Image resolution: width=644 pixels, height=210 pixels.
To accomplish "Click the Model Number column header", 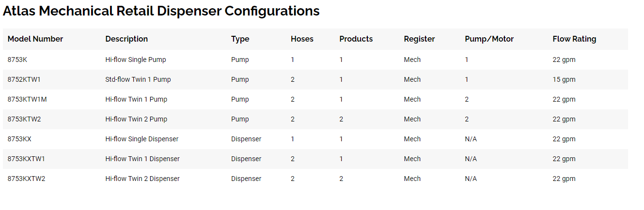I will pos(35,39).
